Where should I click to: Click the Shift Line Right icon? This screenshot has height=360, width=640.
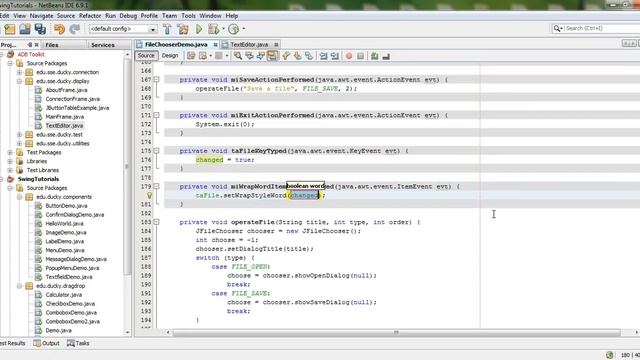(335, 56)
